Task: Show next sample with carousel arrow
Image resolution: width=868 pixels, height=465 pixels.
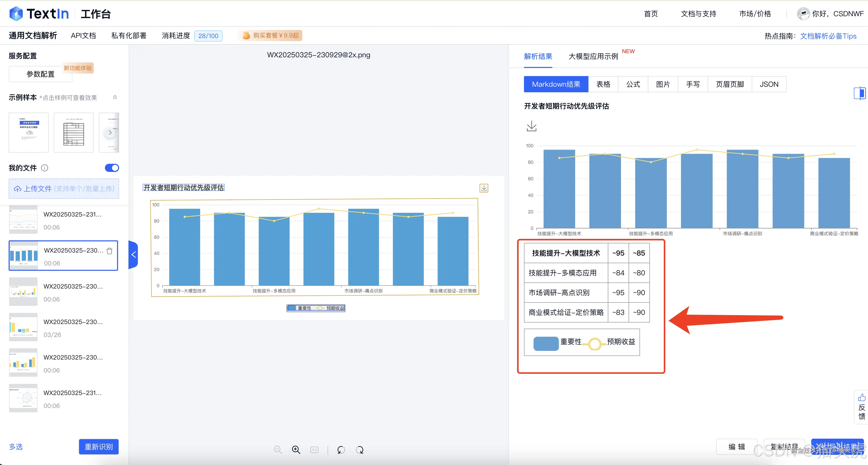Action: pos(110,133)
